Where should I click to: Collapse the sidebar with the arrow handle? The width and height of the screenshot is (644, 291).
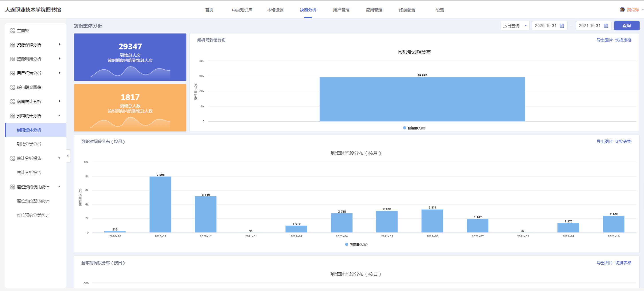(68, 156)
